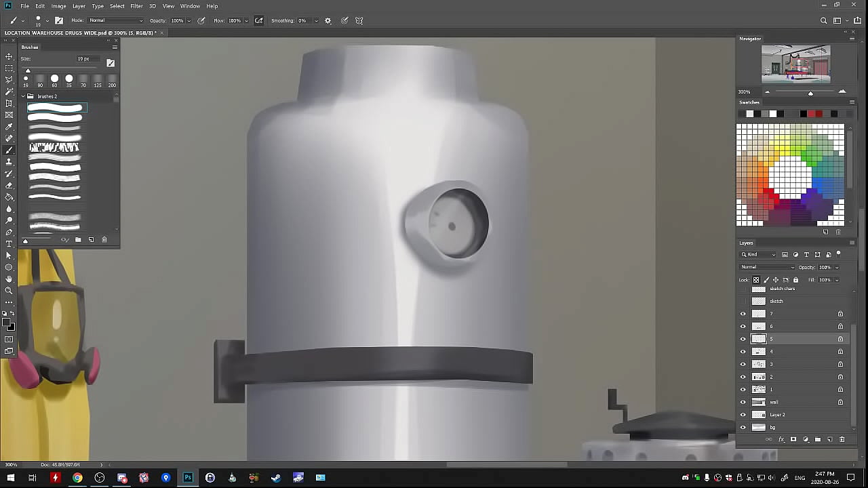Open the layer blend mode dropdown
The image size is (868, 488).
(766, 267)
